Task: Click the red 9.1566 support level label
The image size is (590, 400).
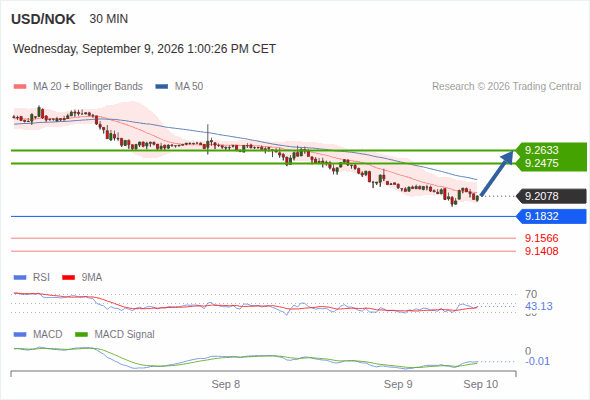Action: (541, 238)
